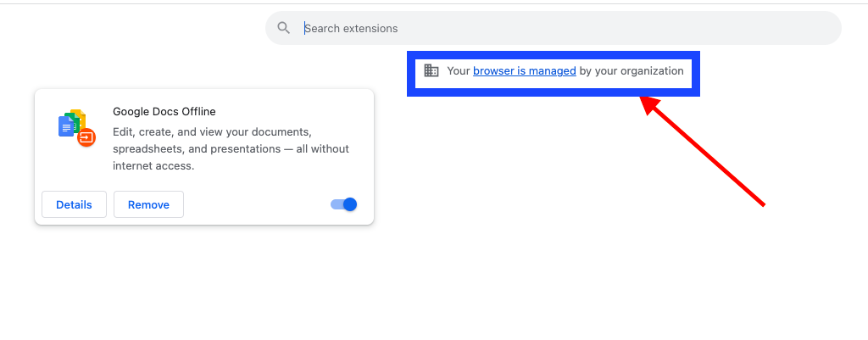Screen dimensions: 868x340
Task: Click the Google Docs Offline extension icon
Action: tap(77, 128)
